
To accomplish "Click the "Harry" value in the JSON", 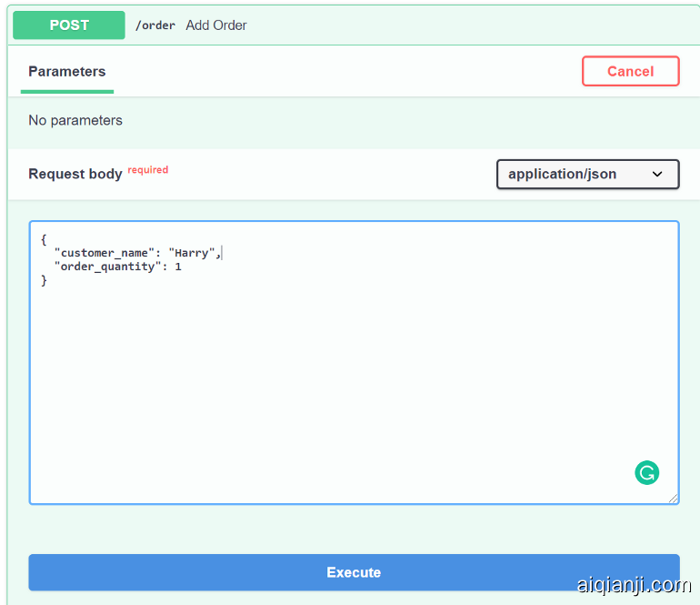I will (192, 253).
